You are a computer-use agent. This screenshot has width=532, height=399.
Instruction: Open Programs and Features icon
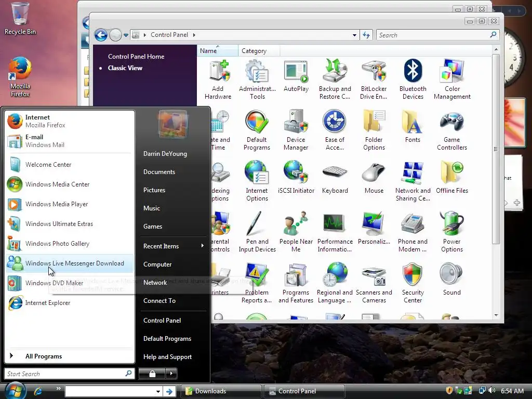point(296,283)
